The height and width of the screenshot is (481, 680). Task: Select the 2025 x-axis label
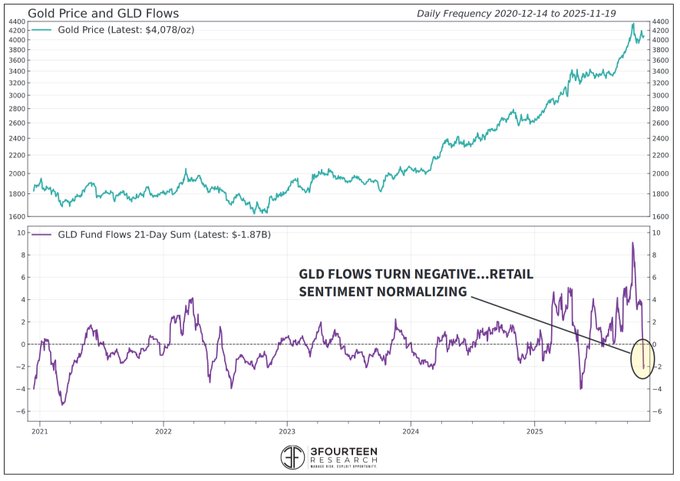coord(534,432)
